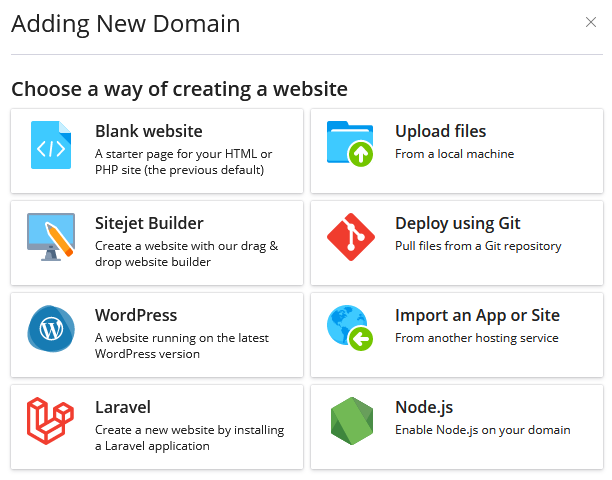This screenshot has height=480, width=612.
Task: Click the red Git logo icon
Action: [350, 237]
